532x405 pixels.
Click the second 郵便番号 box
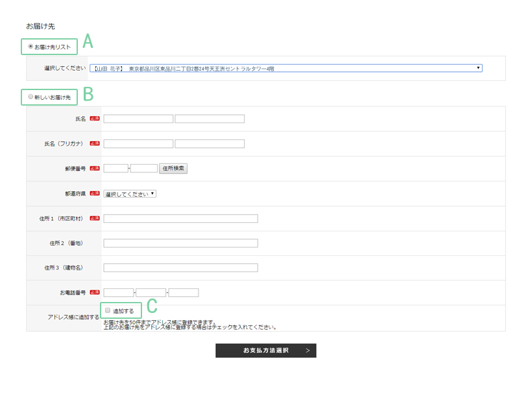144,168
